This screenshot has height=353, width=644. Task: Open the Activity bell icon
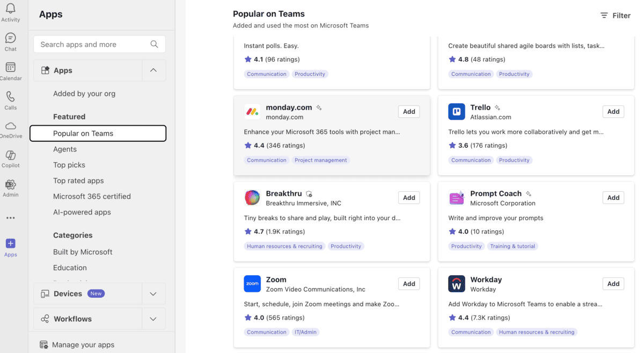pyautogui.click(x=10, y=9)
